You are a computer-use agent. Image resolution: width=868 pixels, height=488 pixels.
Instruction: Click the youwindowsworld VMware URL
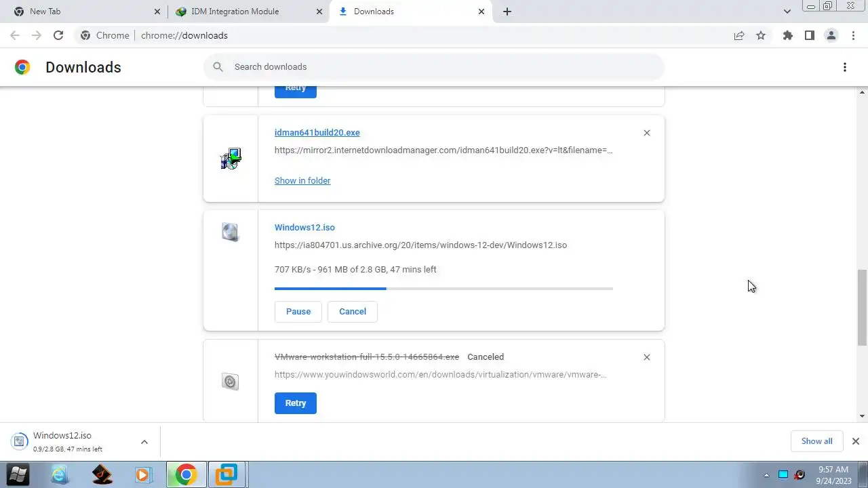point(441,375)
